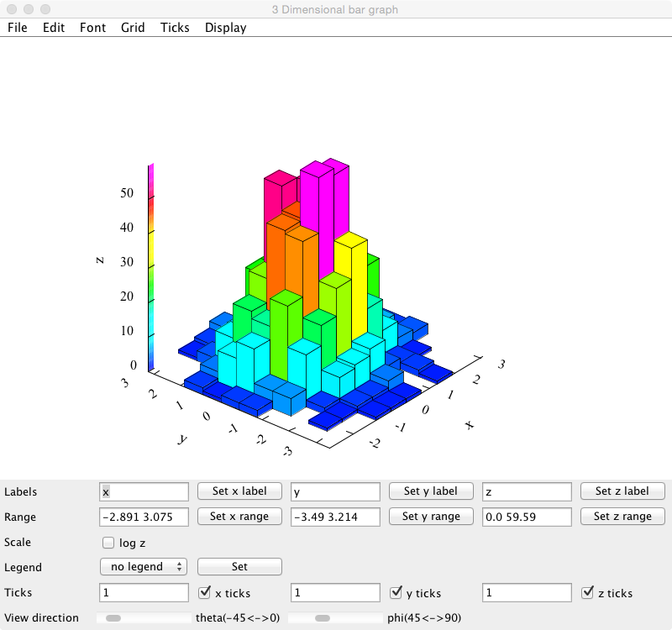672x630 pixels.
Task: Click the z axis tick label 30
Action: pos(127,261)
